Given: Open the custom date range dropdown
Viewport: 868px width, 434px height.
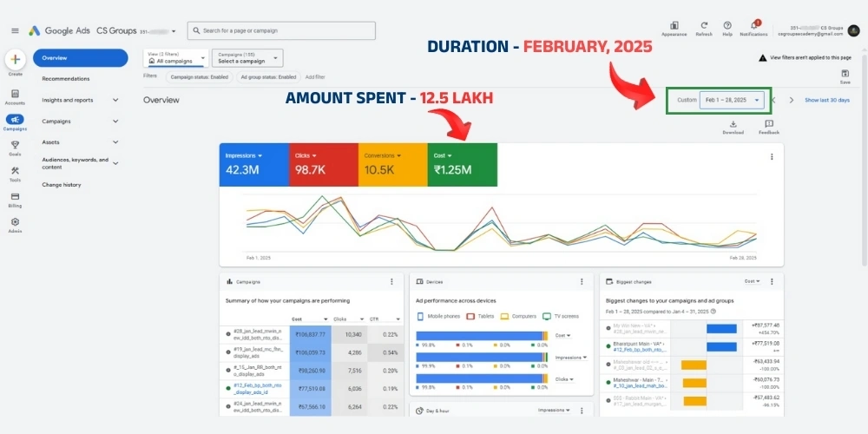Looking at the screenshot, I should 732,100.
